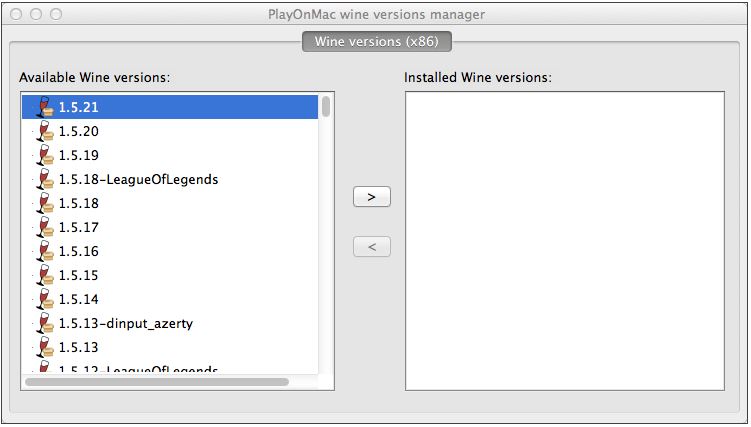Install selected version with the > button
Viewport: 751px width, 427px height.
pyautogui.click(x=372, y=197)
